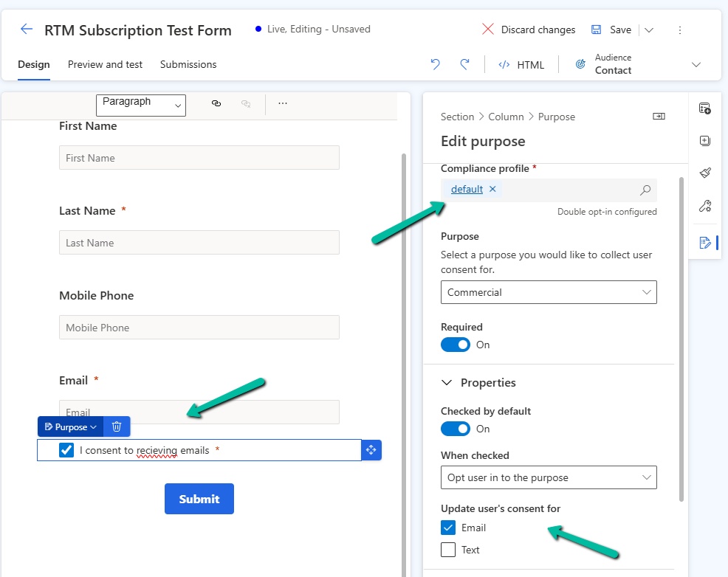Image resolution: width=728 pixels, height=577 pixels.
Task: Click the insert link icon in editor toolbar
Action: click(216, 104)
